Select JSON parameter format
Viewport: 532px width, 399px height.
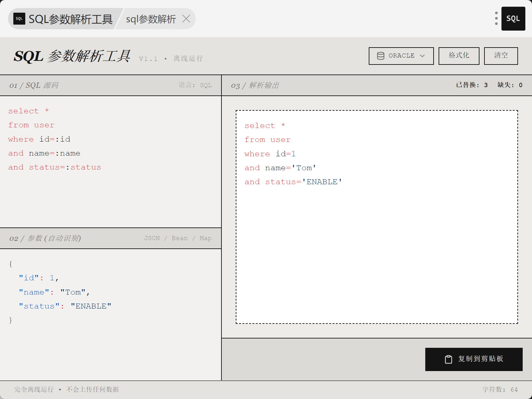(152, 238)
